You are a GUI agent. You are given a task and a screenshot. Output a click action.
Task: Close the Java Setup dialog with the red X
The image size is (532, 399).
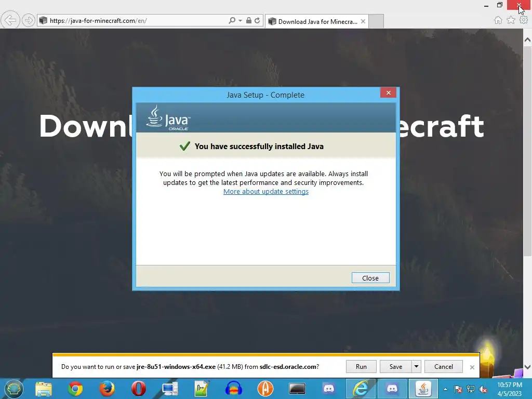click(x=388, y=92)
